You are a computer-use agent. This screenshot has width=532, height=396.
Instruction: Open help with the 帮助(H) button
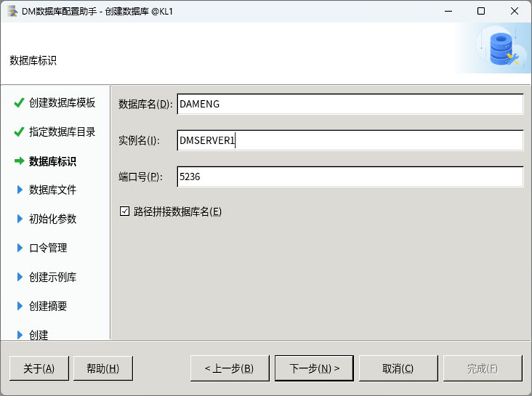click(103, 369)
